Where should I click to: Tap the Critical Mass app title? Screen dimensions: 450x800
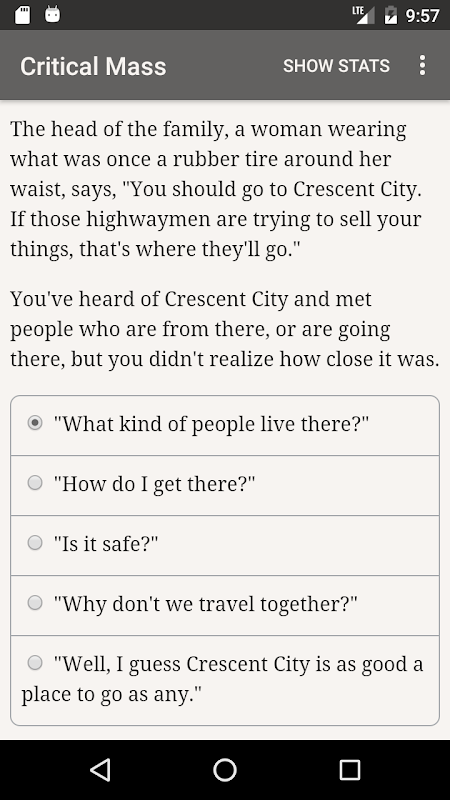tap(93, 66)
